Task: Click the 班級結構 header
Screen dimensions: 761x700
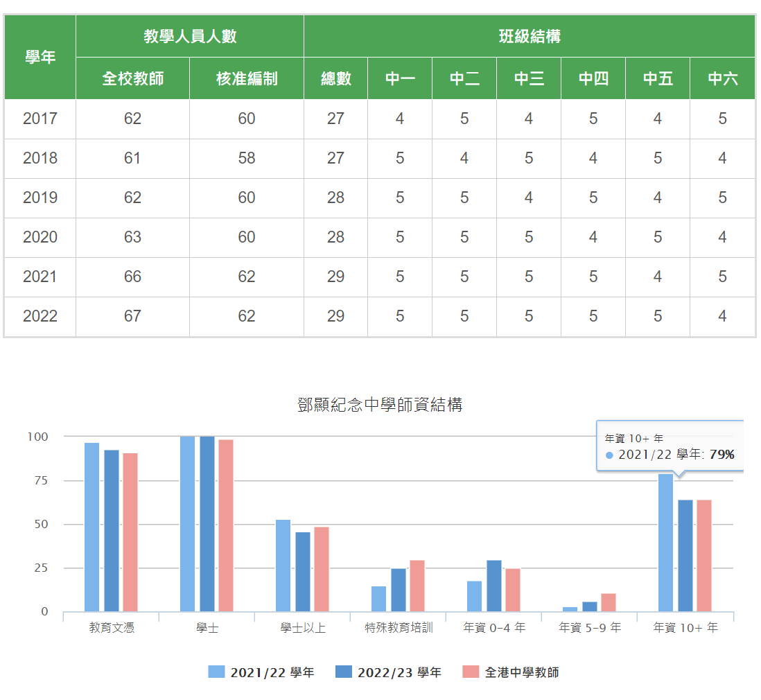Action: click(x=530, y=37)
